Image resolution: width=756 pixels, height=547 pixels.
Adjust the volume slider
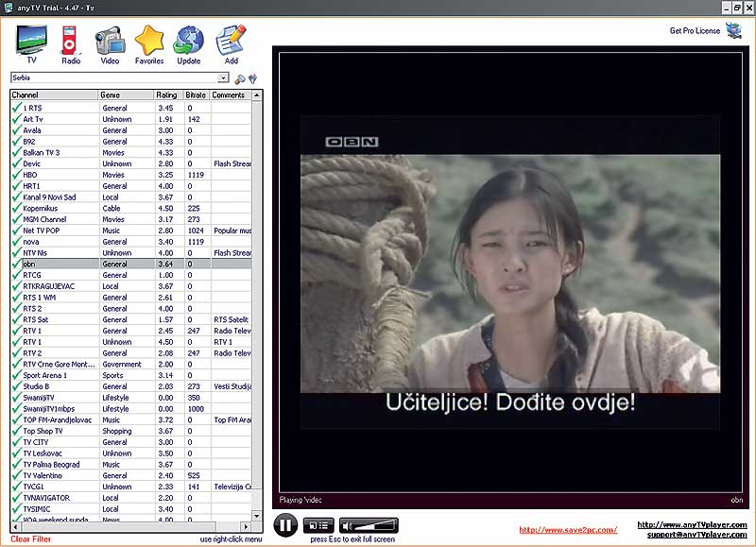point(369,525)
